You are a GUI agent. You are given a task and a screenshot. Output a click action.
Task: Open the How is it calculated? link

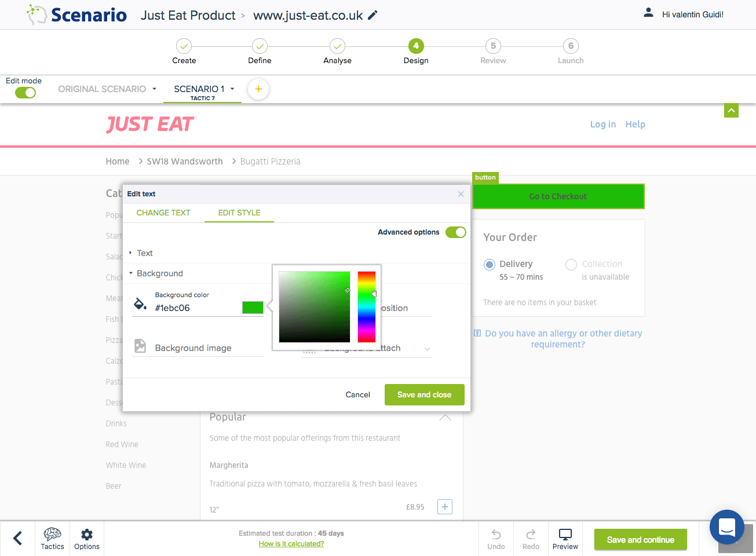pyautogui.click(x=291, y=544)
